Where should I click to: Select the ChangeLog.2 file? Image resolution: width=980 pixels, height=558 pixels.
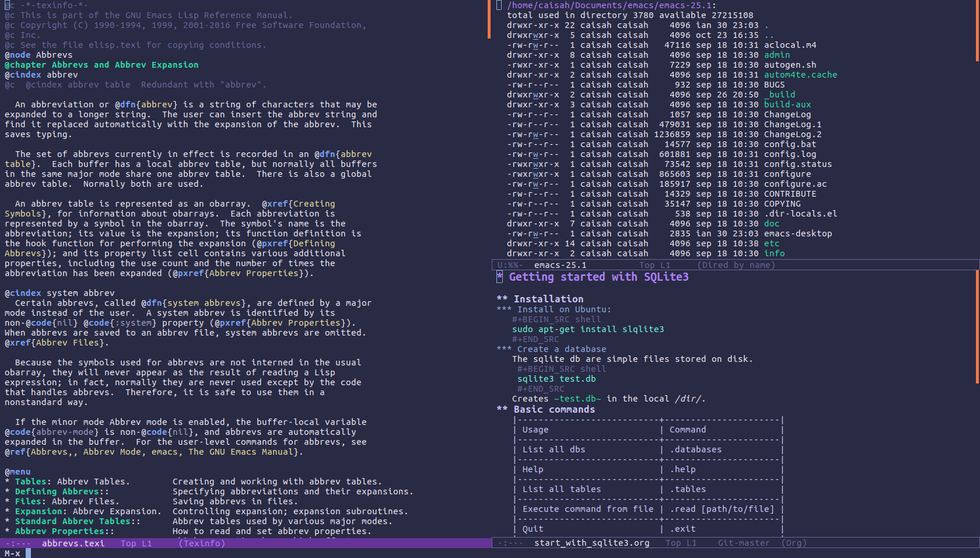click(793, 134)
